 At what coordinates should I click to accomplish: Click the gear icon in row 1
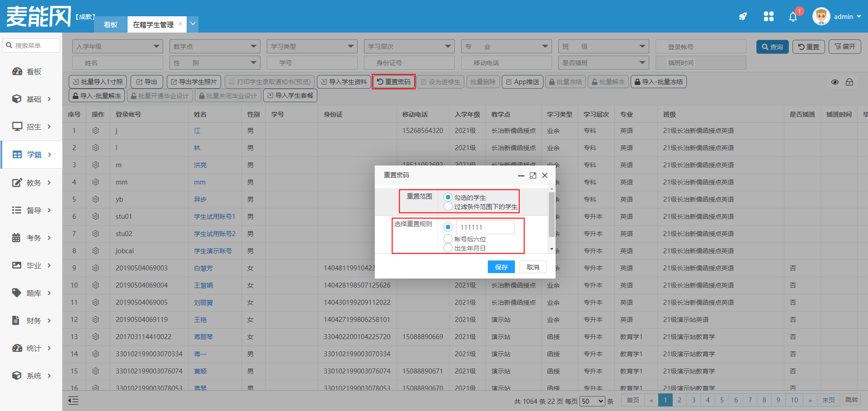click(95, 131)
